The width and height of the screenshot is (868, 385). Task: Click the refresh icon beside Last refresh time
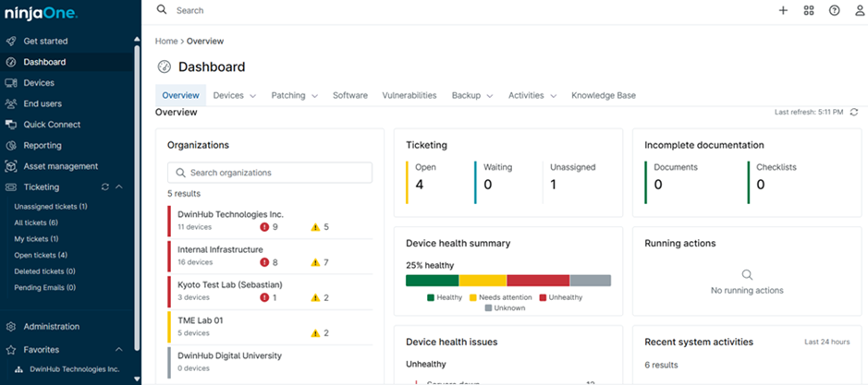pos(854,113)
